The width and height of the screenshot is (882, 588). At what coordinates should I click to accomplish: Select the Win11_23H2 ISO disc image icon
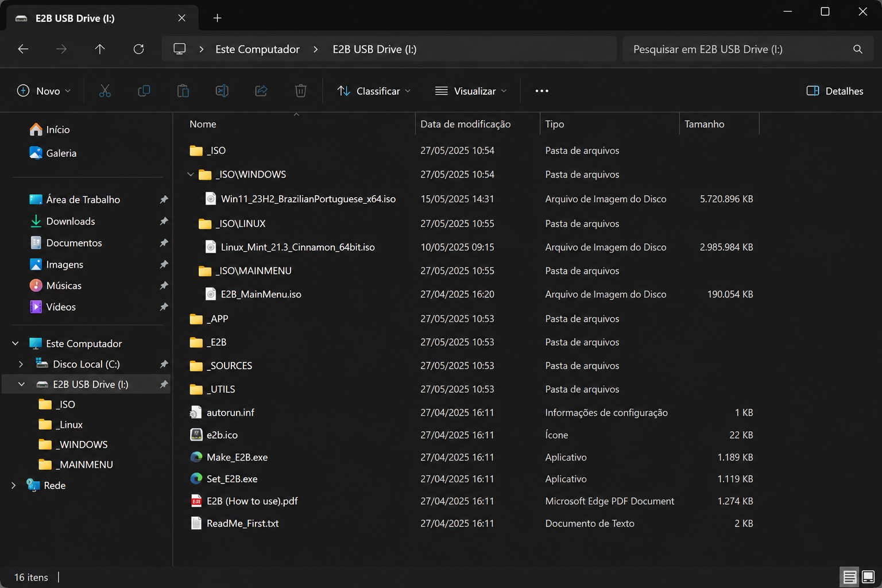point(211,199)
